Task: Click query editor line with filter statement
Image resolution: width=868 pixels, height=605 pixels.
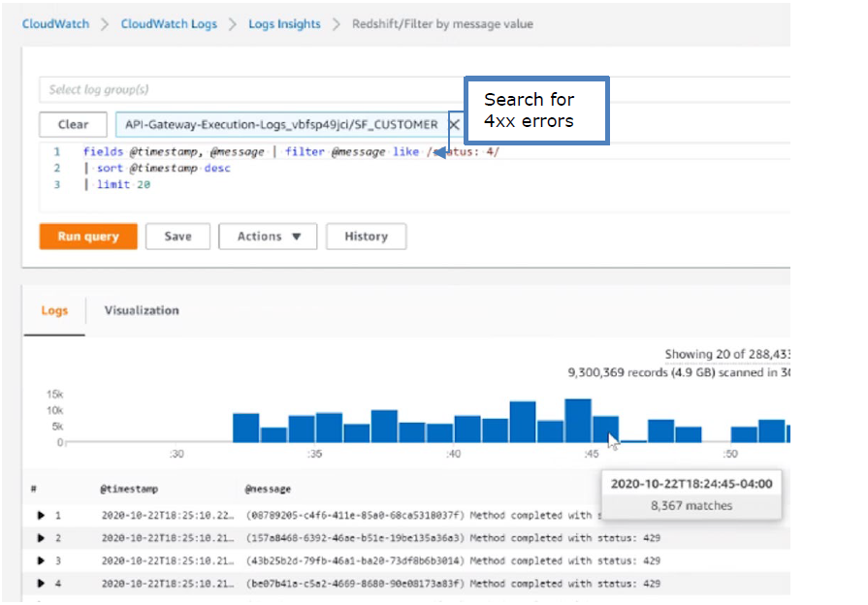Action: (x=291, y=152)
